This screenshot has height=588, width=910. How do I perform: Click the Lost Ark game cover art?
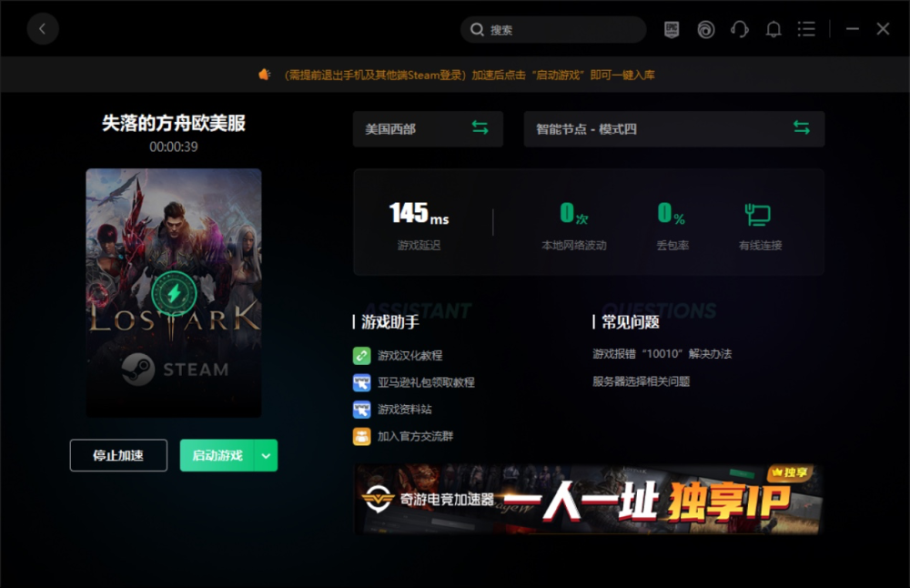pos(174,292)
